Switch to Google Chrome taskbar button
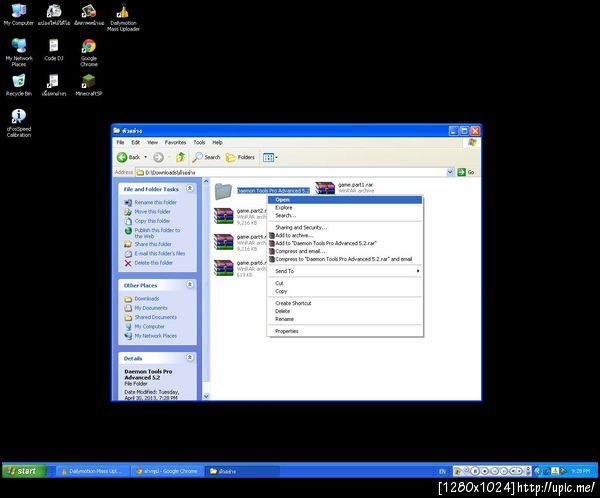 [167, 471]
